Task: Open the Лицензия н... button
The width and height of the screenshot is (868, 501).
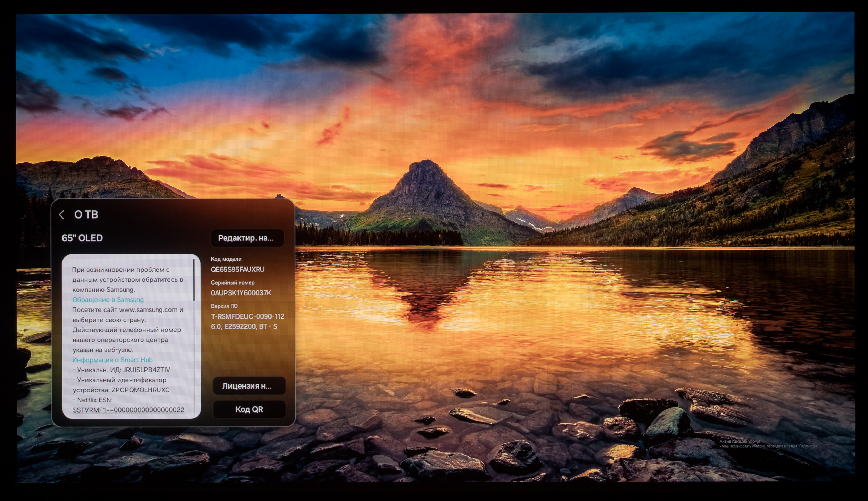Action: [x=249, y=386]
